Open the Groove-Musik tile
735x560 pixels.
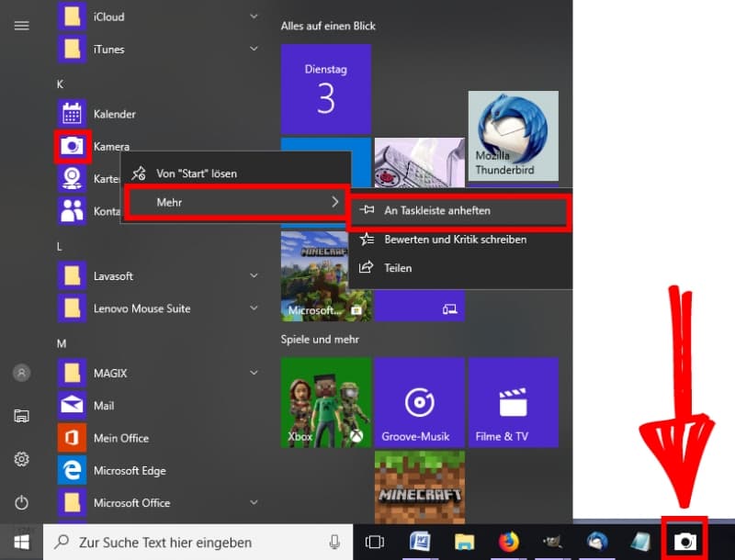(420, 402)
